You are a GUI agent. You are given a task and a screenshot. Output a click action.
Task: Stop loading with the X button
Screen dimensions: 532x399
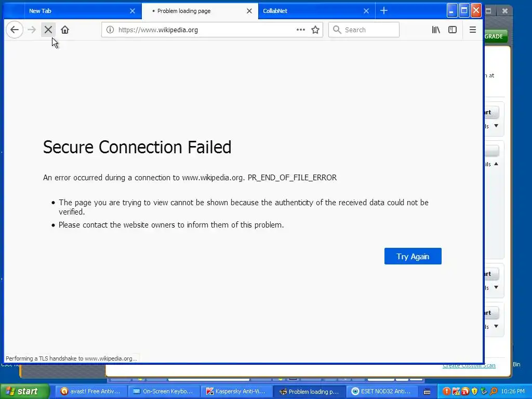(48, 30)
